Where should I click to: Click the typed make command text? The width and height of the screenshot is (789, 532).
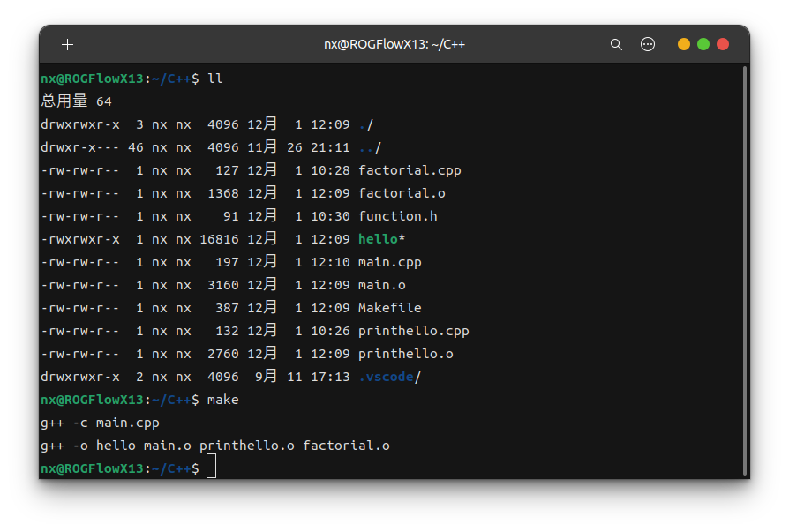(x=222, y=400)
